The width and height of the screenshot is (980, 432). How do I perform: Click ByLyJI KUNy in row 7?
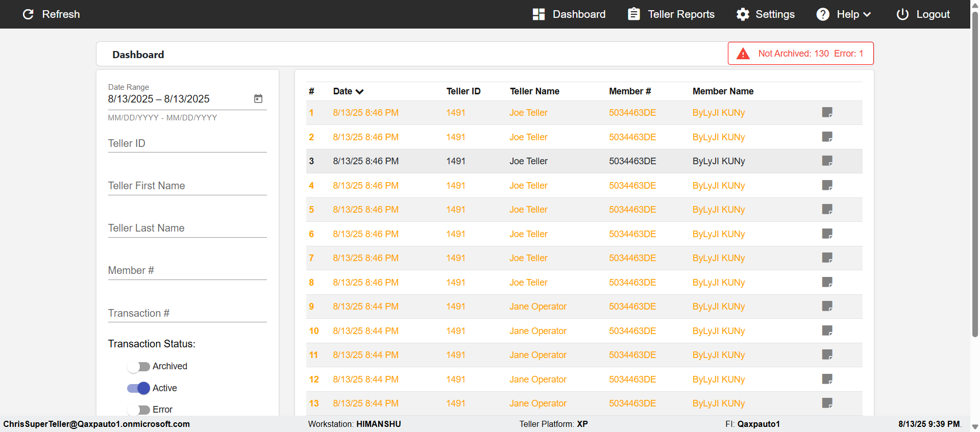coord(719,258)
